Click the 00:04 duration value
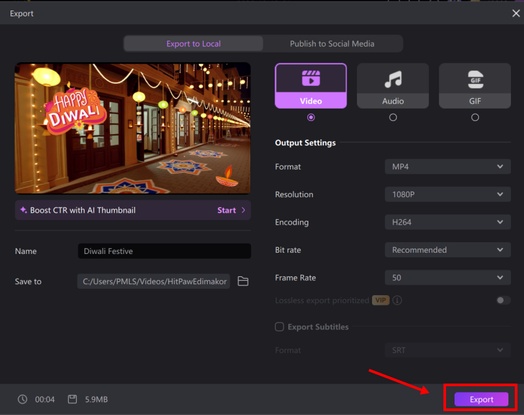 44,399
